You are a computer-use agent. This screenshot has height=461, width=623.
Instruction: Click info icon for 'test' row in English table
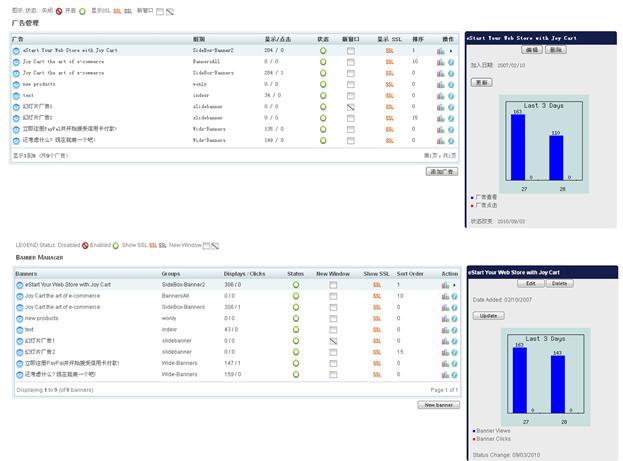(x=454, y=330)
